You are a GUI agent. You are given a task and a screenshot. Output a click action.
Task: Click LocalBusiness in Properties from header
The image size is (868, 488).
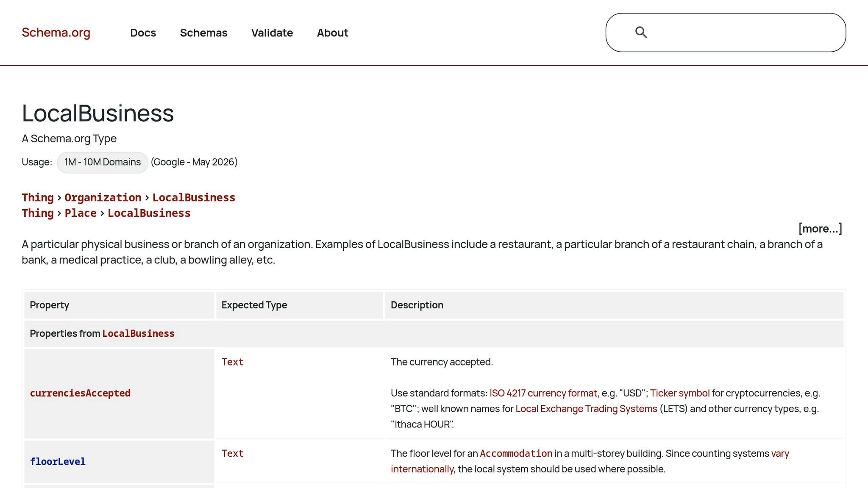point(139,334)
